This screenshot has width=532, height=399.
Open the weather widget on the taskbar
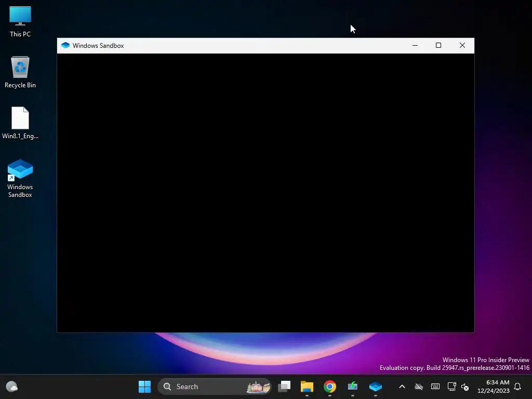pyautogui.click(x=12, y=387)
